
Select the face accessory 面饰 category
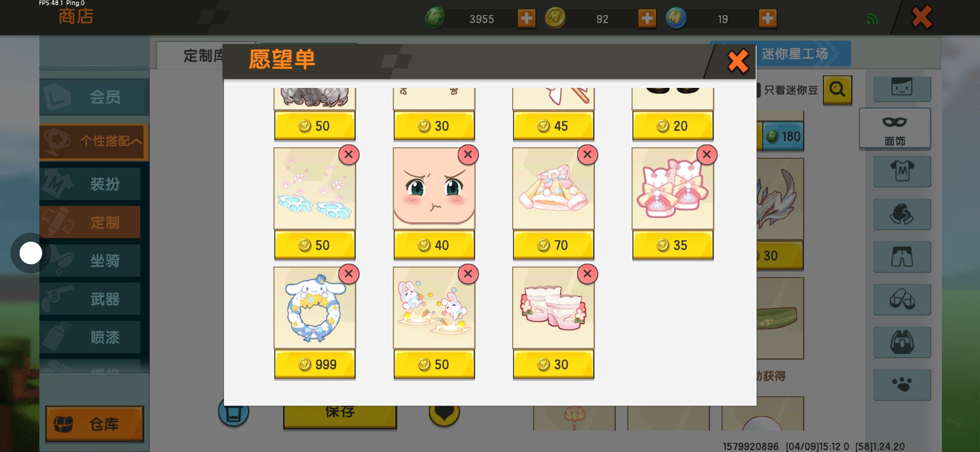(895, 128)
